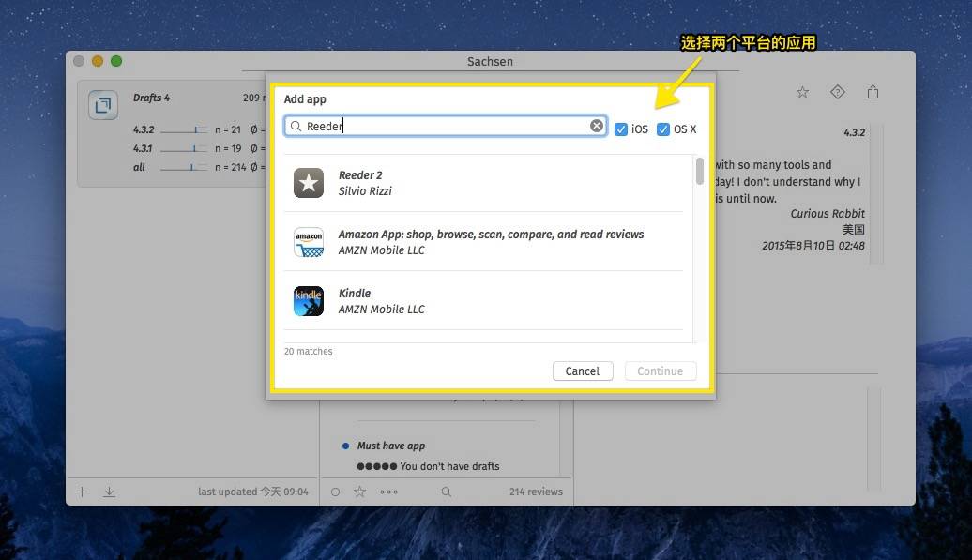Click the reviewer name "Curious Rabbit"
Screen dimensions: 972x560
point(828,214)
